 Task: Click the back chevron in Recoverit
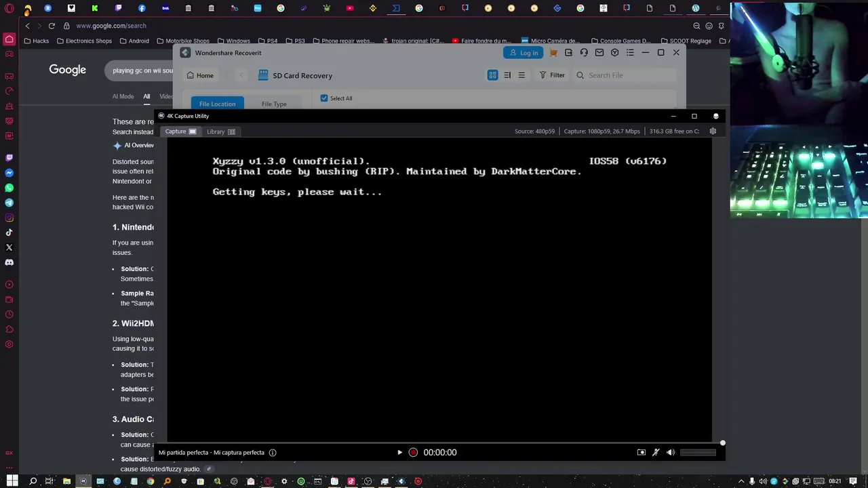[x=241, y=75]
